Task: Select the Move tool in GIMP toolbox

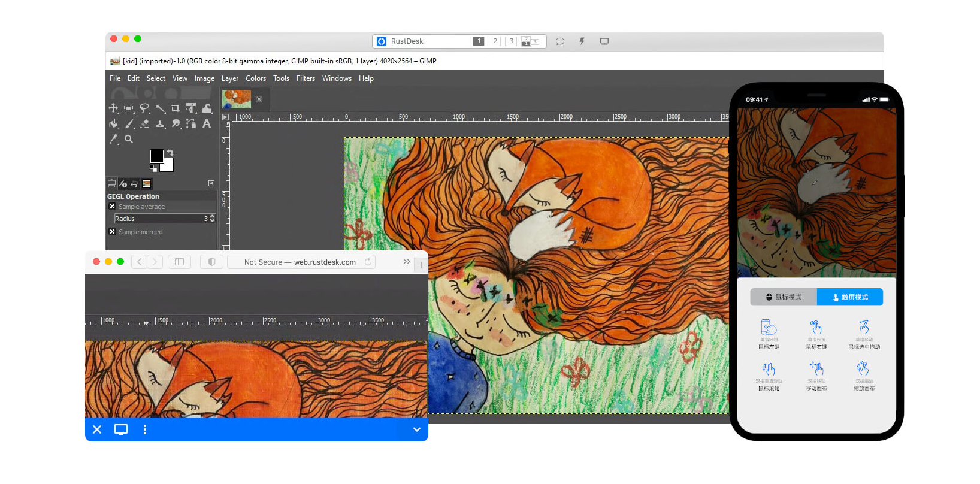Action: tap(113, 108)
